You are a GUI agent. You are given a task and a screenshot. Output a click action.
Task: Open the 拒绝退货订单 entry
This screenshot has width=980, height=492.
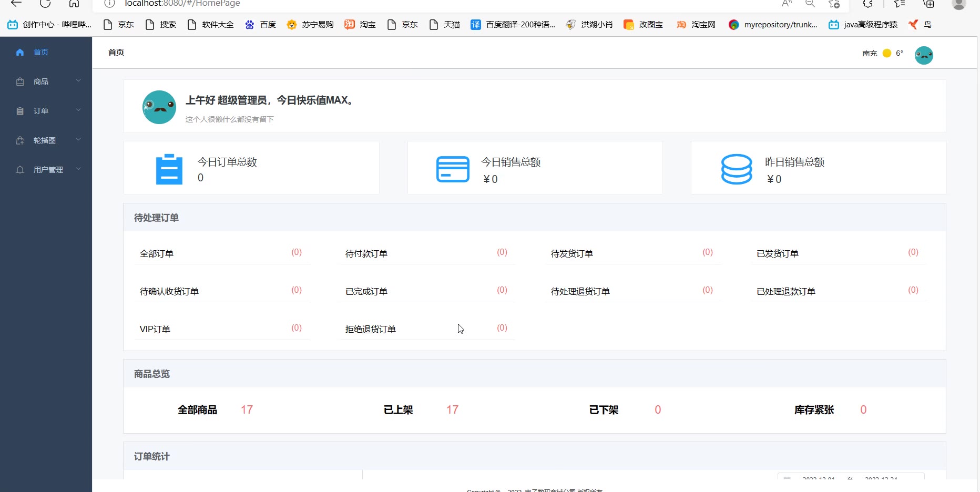point(371,330)
